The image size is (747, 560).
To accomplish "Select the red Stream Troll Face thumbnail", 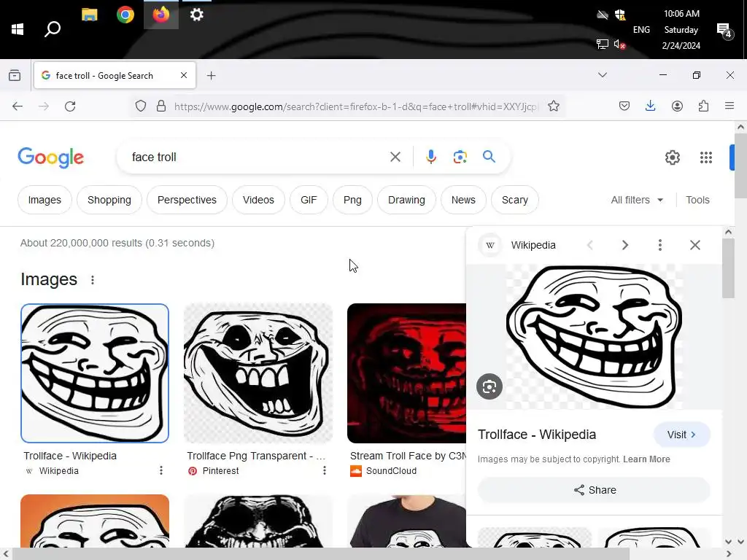I will pos(406,373).
